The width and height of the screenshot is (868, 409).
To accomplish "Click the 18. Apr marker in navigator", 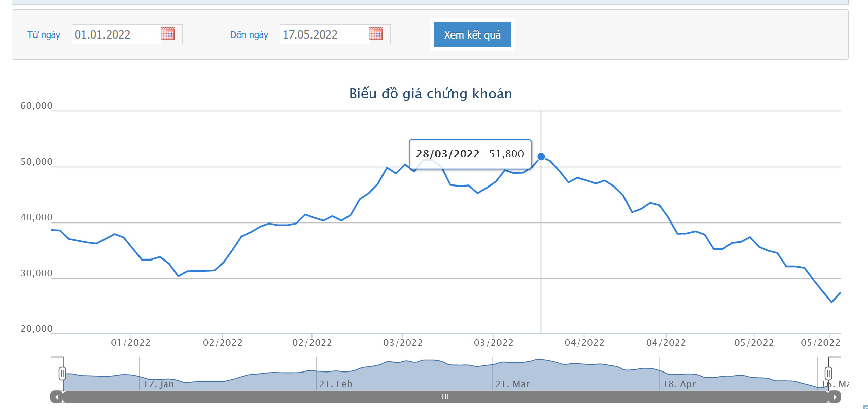I will tap(679, 384).
